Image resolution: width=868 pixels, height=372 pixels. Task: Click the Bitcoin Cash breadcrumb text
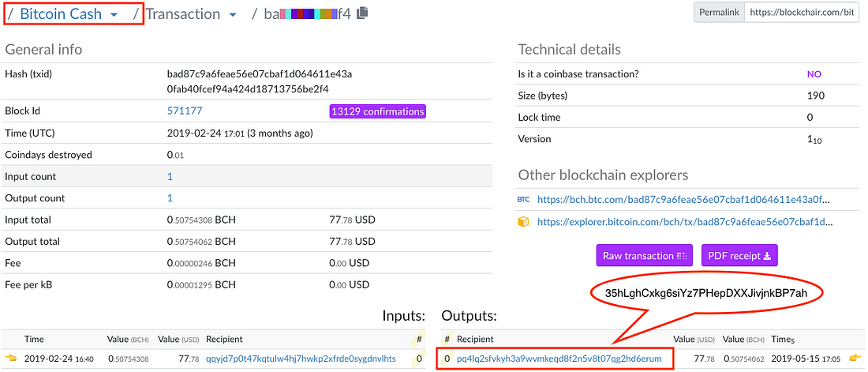pyautogui.click(x=61, y=14)
